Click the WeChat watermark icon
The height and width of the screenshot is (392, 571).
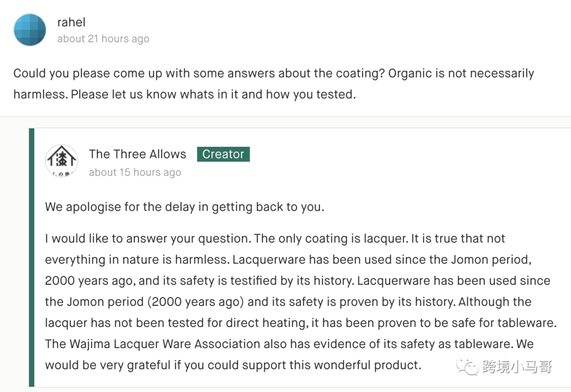[x=468, y=365]
